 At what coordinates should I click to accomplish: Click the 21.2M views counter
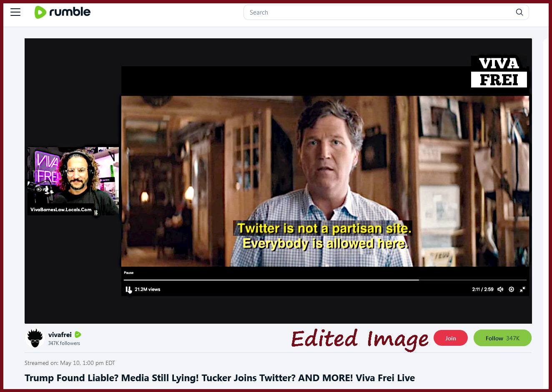click(147, 289)
